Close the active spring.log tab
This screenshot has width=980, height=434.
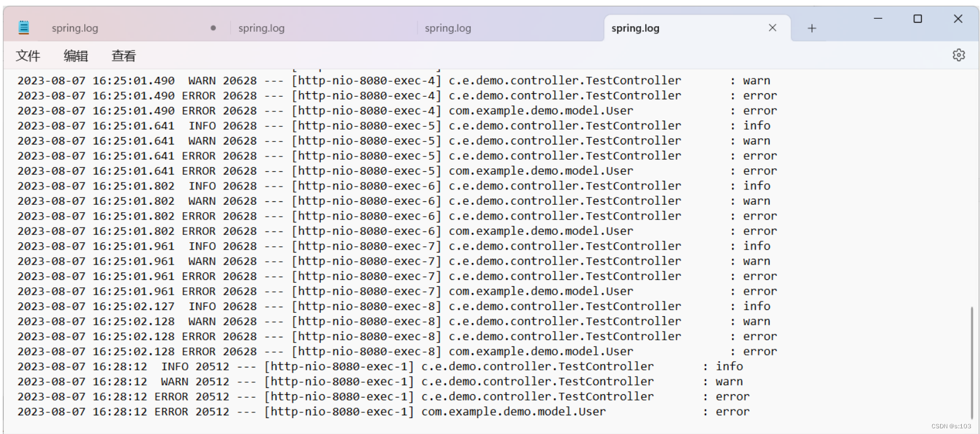pyautogui.click(x=772, y=27)
